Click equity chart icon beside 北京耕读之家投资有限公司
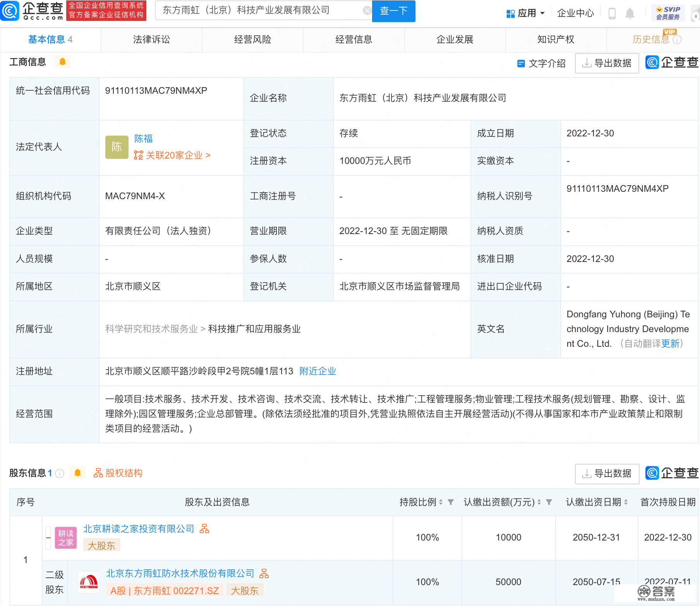The height and width of the screenshot is (606, 700). pyautogui.click(x=204, y=529)
